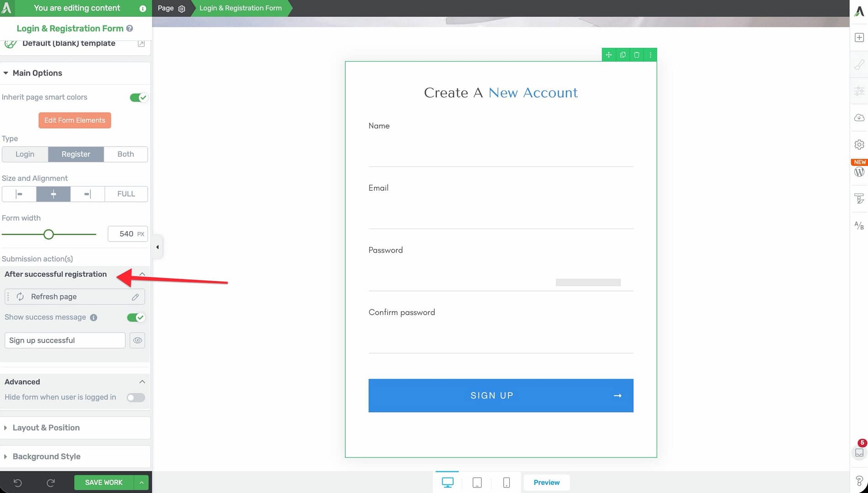This screenshot has width=868, height=493.
Task: Edit the Refresh page action pencil icon
Action: 135,297
